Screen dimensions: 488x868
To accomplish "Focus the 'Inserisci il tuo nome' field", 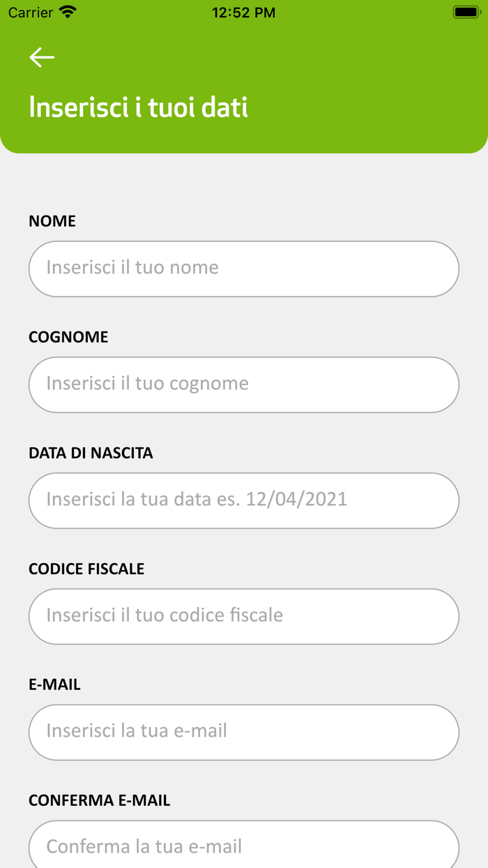I will tap(243, 269).
